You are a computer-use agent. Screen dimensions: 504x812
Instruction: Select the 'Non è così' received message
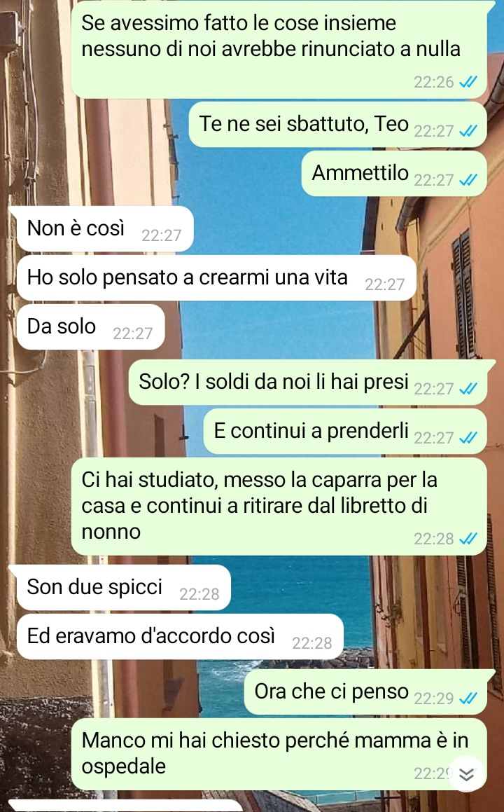tap(102, 229)
